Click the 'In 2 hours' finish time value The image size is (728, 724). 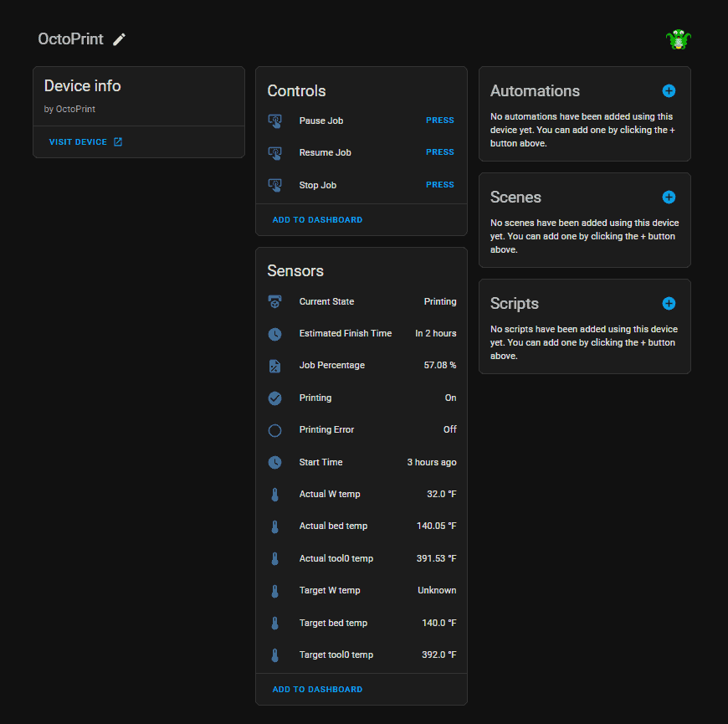(x=435, y=334)
